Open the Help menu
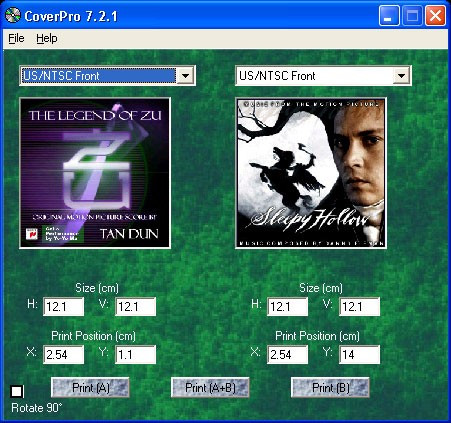451x423 pixels. coord(47,38)
